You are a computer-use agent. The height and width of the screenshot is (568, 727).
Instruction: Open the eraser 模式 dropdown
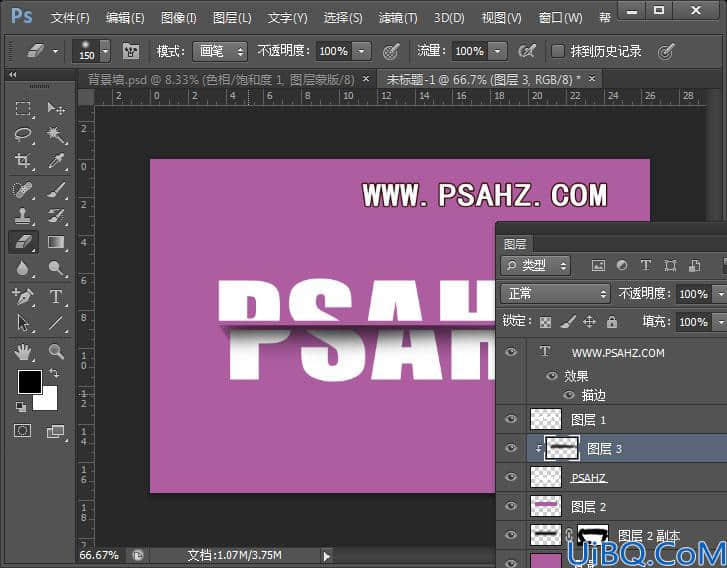point(220,51)
